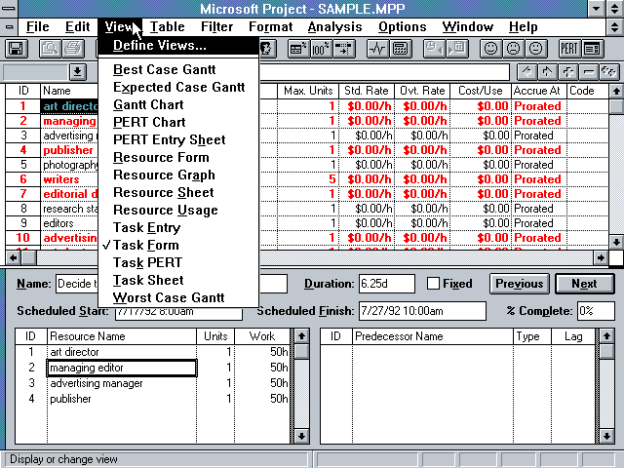This screenshot has height=468, width=624.
Task: Click down arrow on resource list scrollbar
Action: [299, 436]
